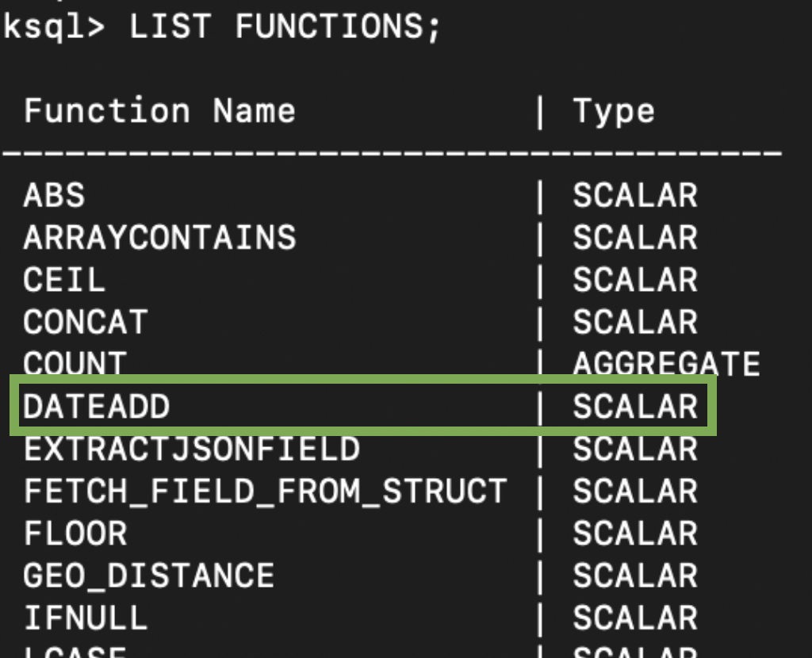This screenshot has width=812, height=658.
Task: Select the GEO_DISTANCE function entry
Action: 148,575
